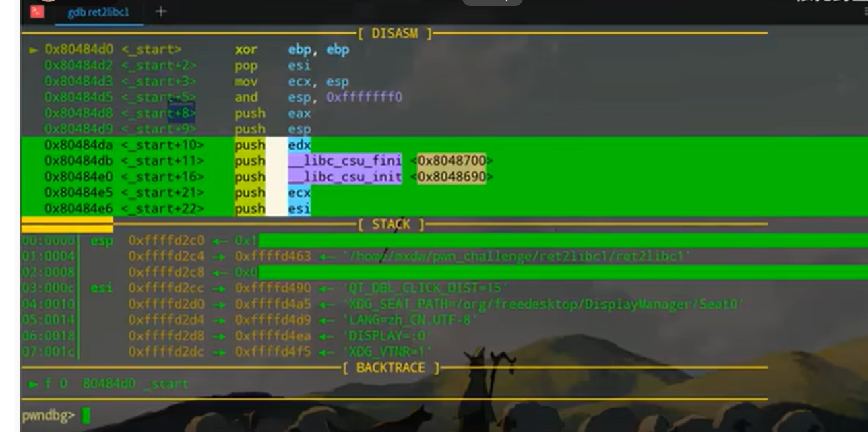The image size is (868, 432).
Task: Click the DISASM section header
Action: click(394, 33)
